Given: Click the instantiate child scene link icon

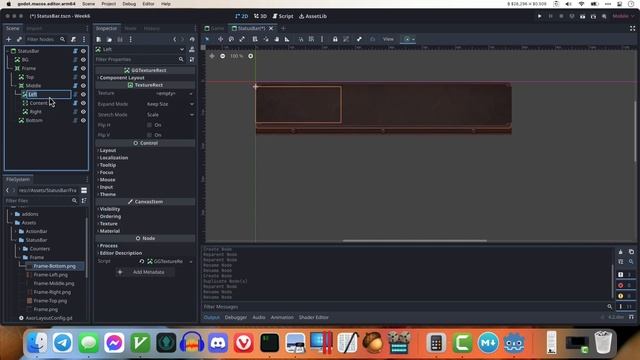Looking at the screenshot, I should tap(19, 39).
